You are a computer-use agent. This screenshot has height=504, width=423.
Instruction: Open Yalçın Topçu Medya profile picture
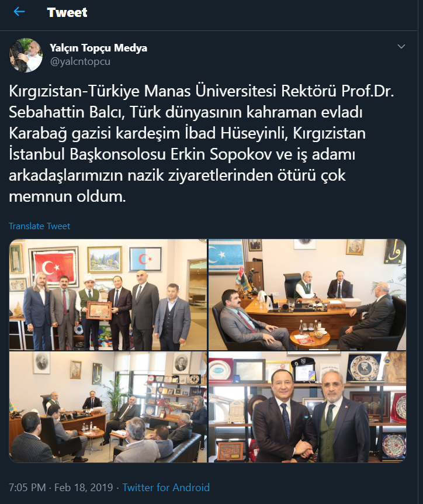(26, 55)
